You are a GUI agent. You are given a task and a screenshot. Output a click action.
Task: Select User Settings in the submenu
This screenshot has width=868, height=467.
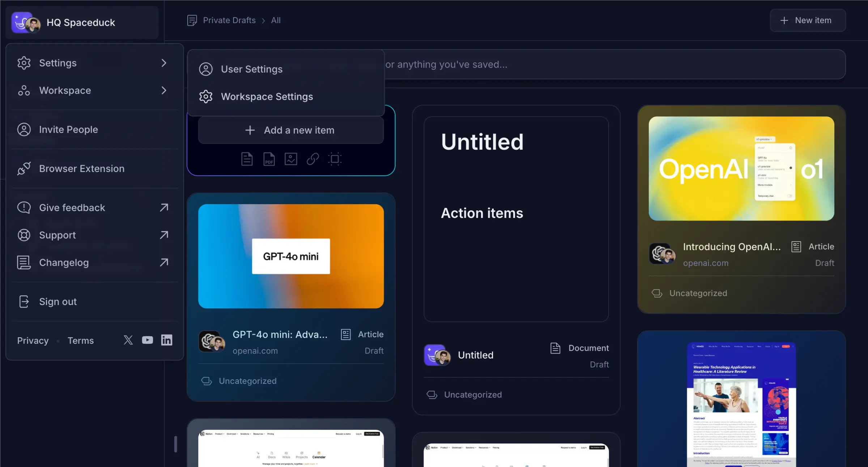(286, 69)
